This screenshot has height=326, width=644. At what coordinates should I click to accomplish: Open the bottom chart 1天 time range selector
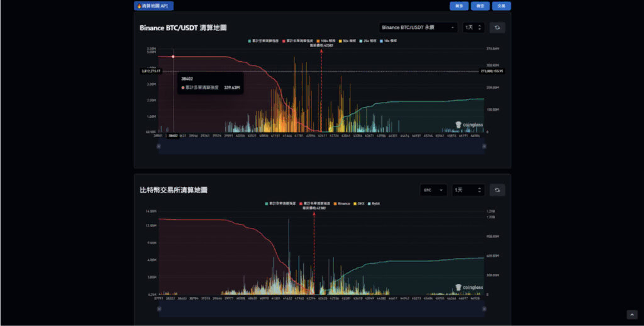point(468,190)
